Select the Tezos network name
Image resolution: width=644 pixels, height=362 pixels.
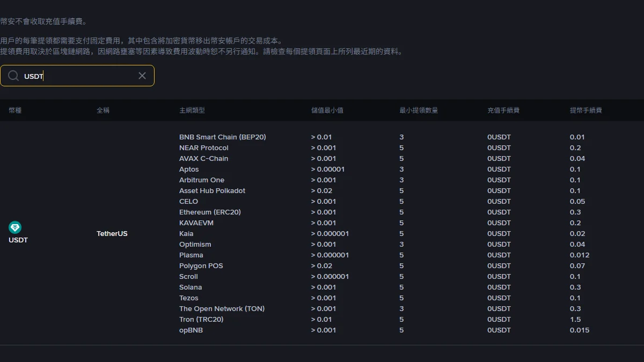(x=189, y=298)
